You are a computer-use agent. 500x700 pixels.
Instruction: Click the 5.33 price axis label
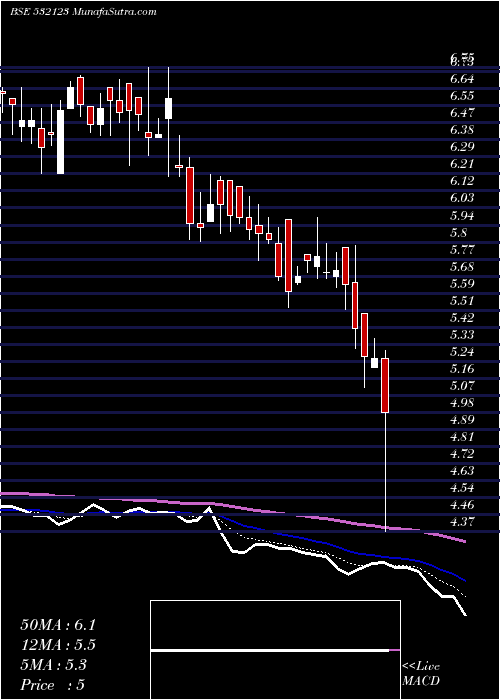point(462,334)
